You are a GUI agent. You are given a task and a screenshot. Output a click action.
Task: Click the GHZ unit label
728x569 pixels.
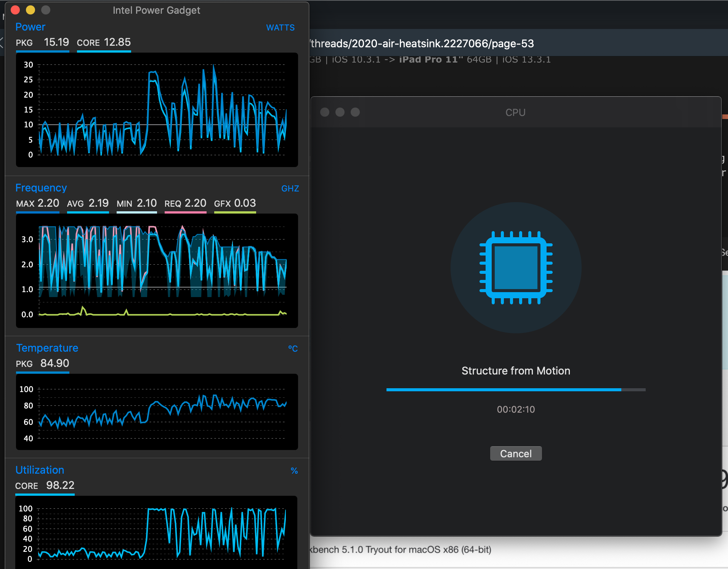click(x=290, y=188)
